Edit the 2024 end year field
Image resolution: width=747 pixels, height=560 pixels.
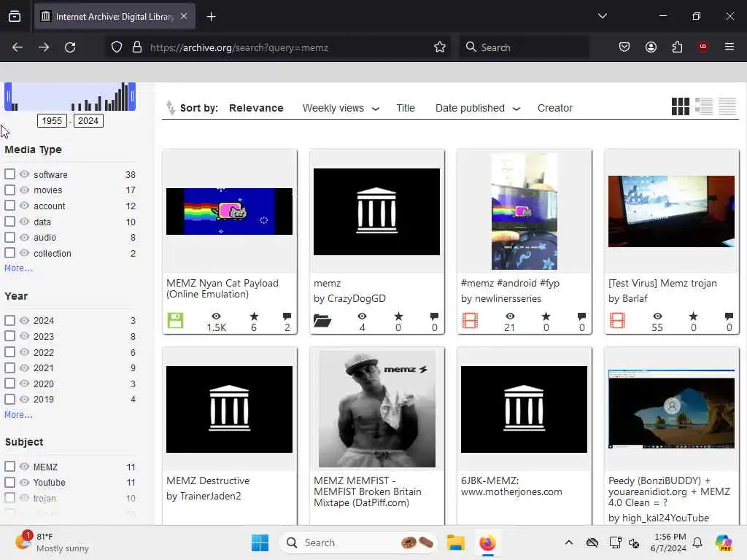[88, 120]
